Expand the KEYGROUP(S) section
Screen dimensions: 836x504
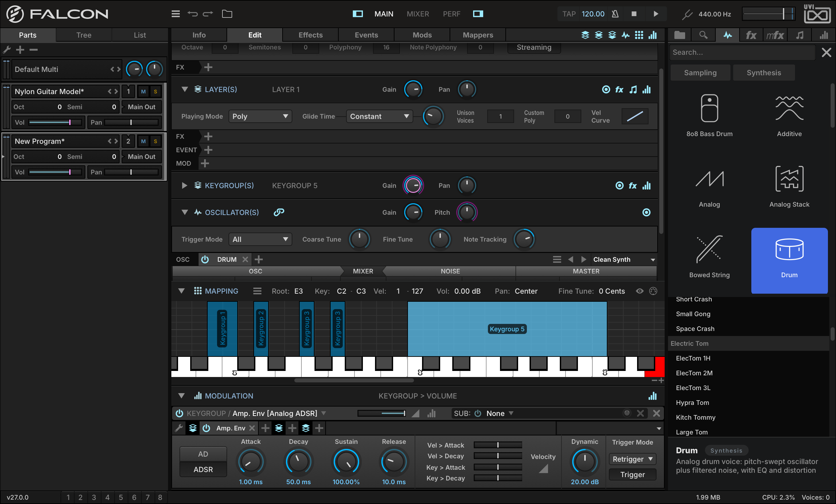(184, 185)
